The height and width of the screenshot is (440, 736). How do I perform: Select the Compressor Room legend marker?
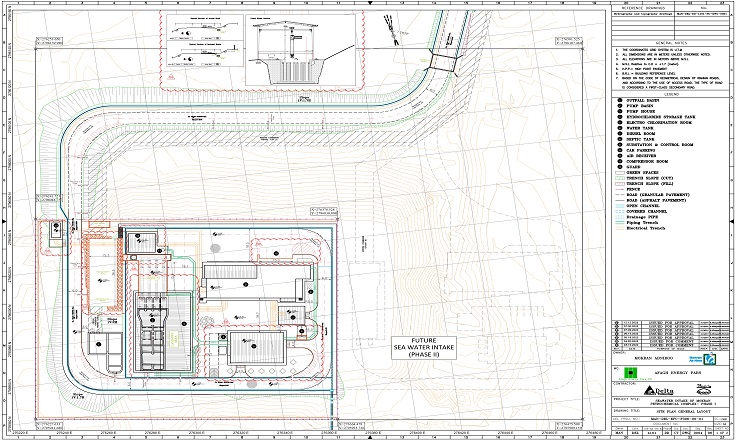click(x=619, y=163)
